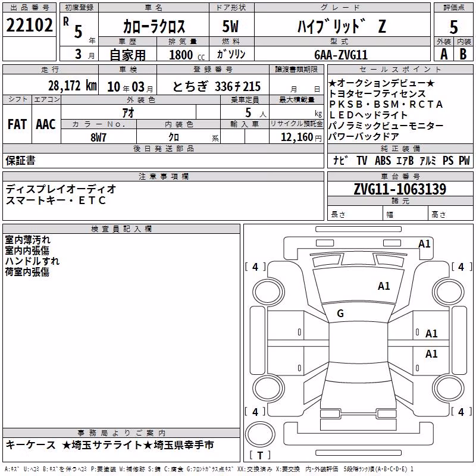476x476 pixels.
Task: Click the 長さ dimension field
Action: point(355,214)
